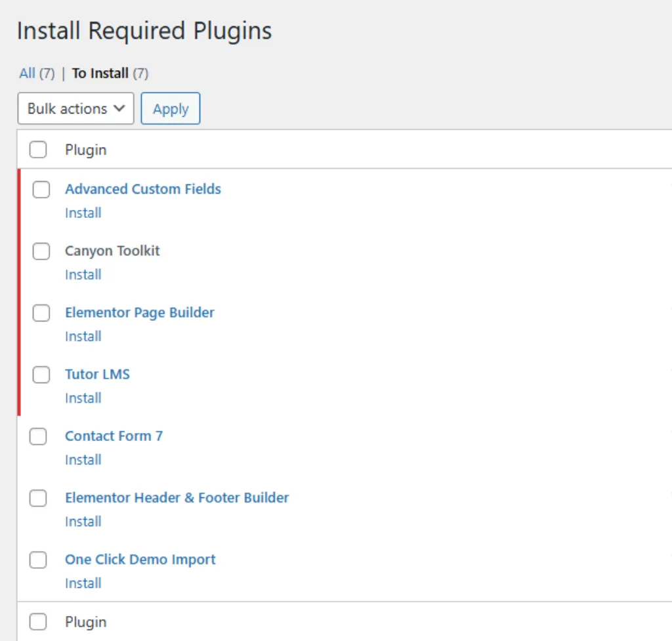This screenshot has height=641, width=672.
Task: Enable the Tutor LMS checkbox
Action: (41, 375)
